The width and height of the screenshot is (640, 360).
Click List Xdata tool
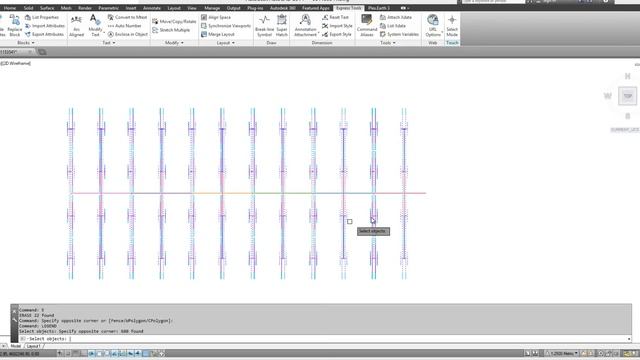[393, 26]
